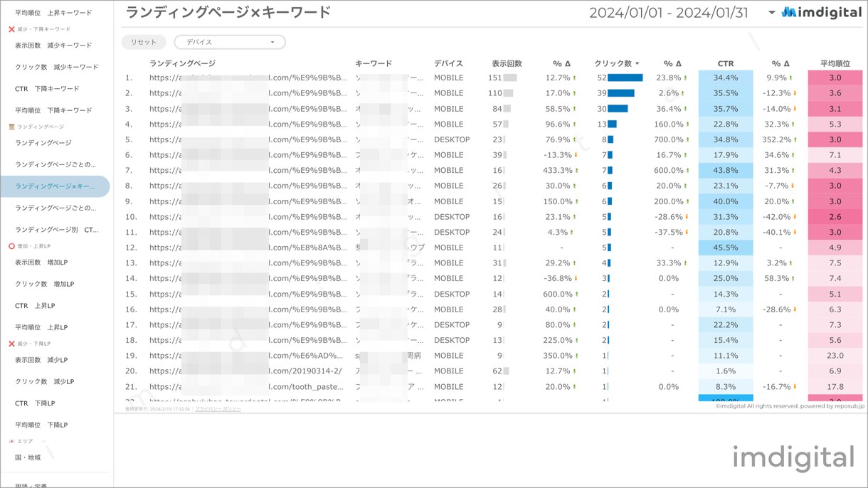Click the 433.3% impression change in row 7
The image size is (868, 488).
[x=558, y=170]
